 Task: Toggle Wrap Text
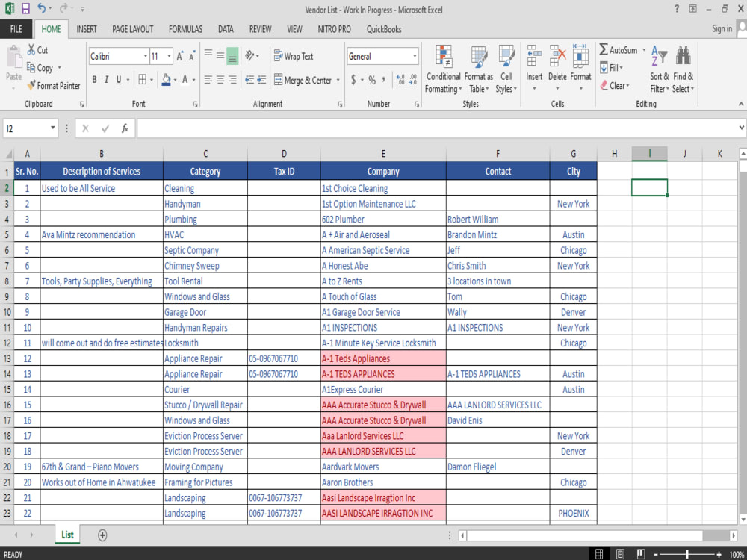point(294,56)
